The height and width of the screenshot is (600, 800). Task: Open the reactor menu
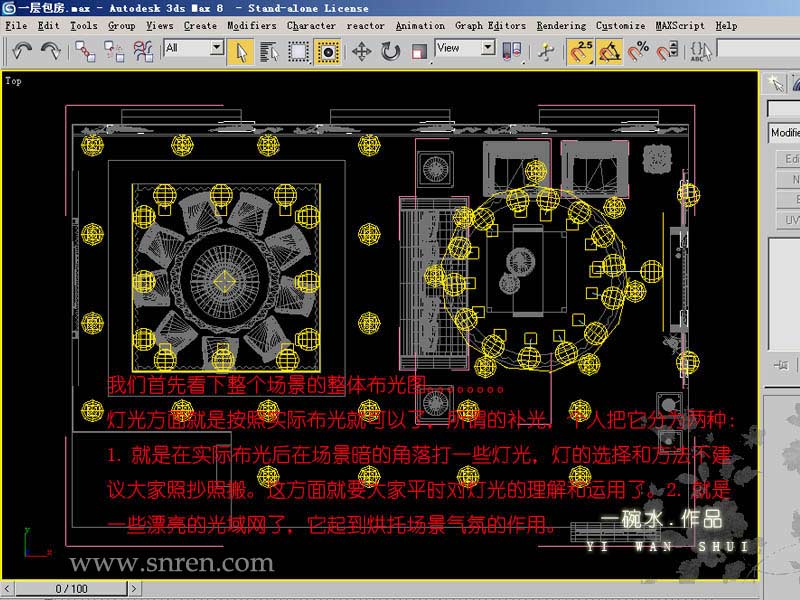(x=365, y=26)
